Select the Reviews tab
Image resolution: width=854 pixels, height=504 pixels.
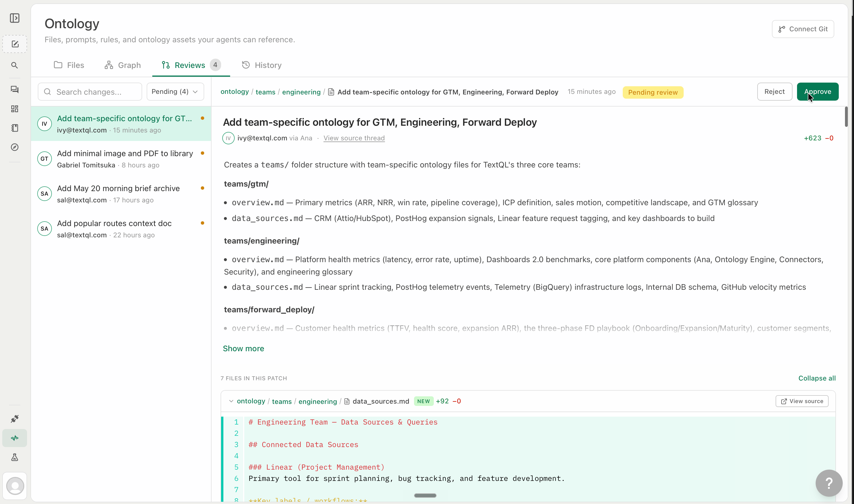191,65
